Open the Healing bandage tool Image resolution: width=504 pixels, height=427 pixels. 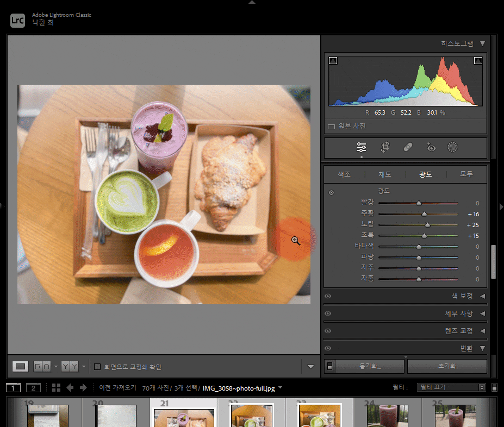click(408, 147)
